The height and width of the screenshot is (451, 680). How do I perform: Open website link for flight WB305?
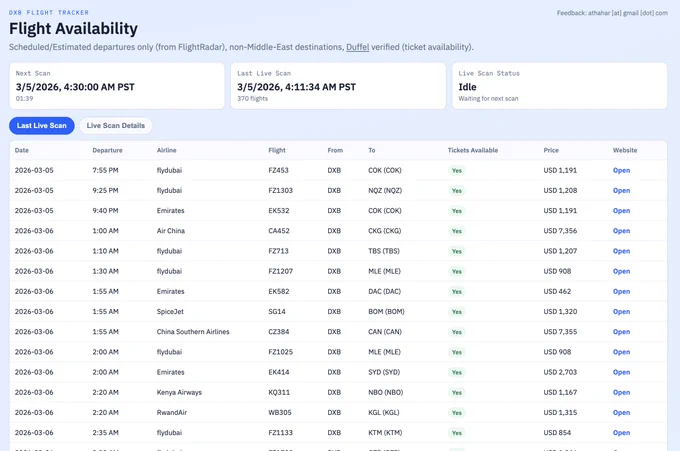tap(621, 412)
